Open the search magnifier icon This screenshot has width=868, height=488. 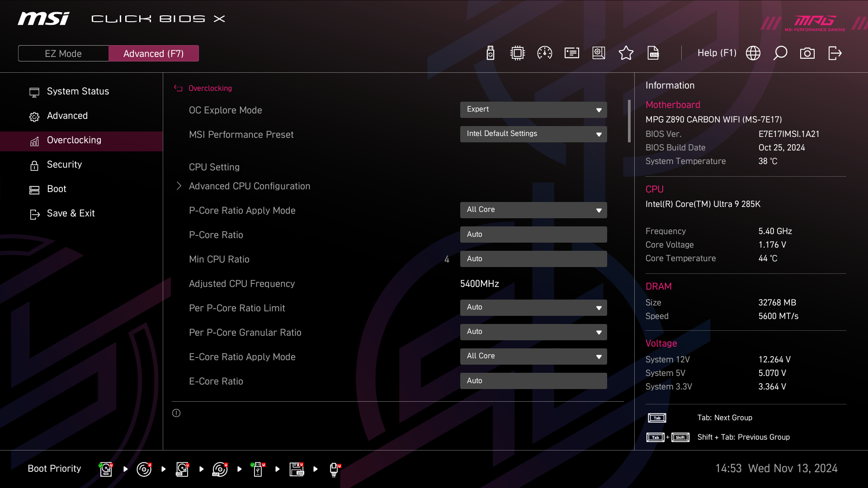[x=780, y=53]
